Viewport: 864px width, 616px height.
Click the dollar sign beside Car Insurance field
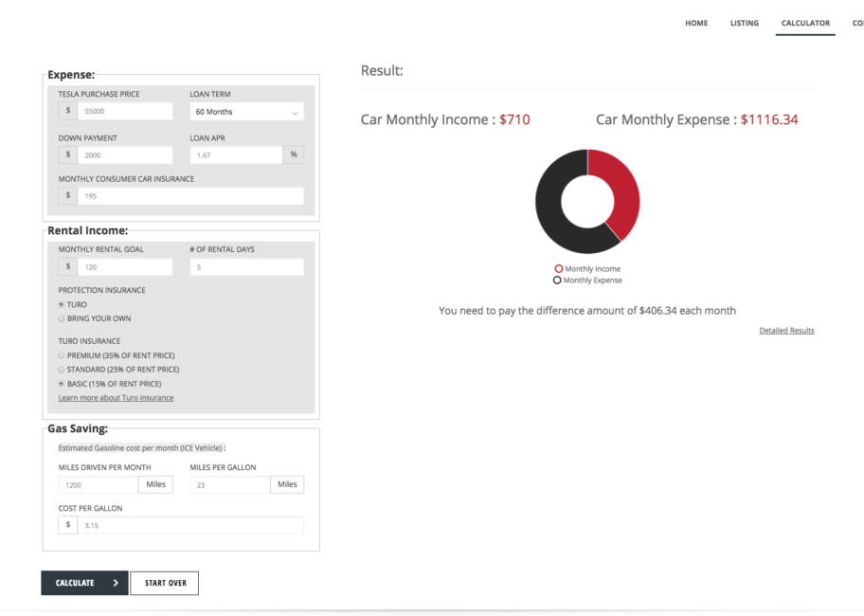[68, 195]
